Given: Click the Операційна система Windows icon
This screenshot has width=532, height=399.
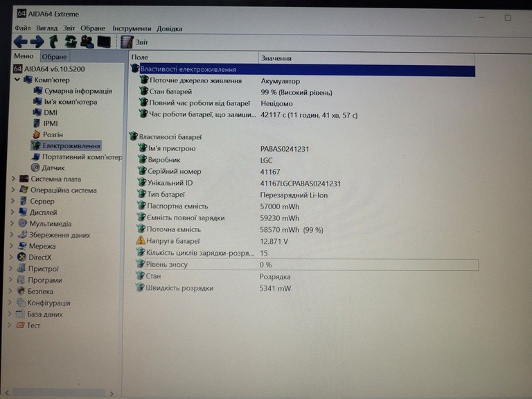Looking at the screenshot, I should 24,190.
